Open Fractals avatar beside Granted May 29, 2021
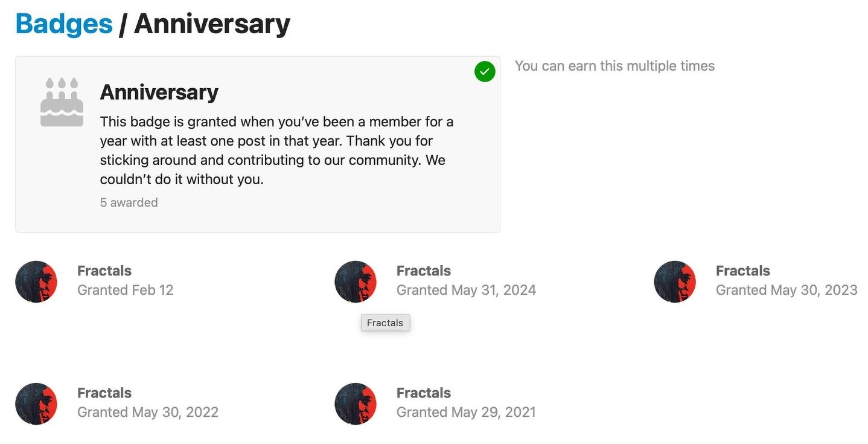 pyautogui.click(x=356, y=404)
